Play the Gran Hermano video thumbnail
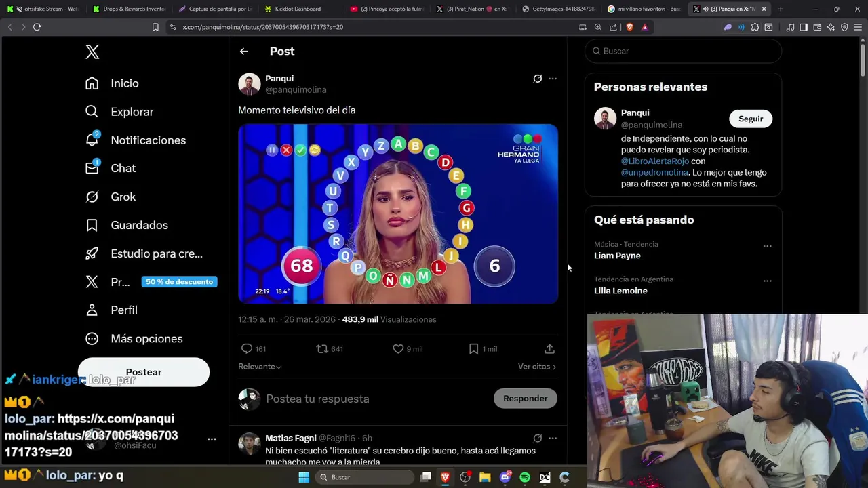 [398, 213]
